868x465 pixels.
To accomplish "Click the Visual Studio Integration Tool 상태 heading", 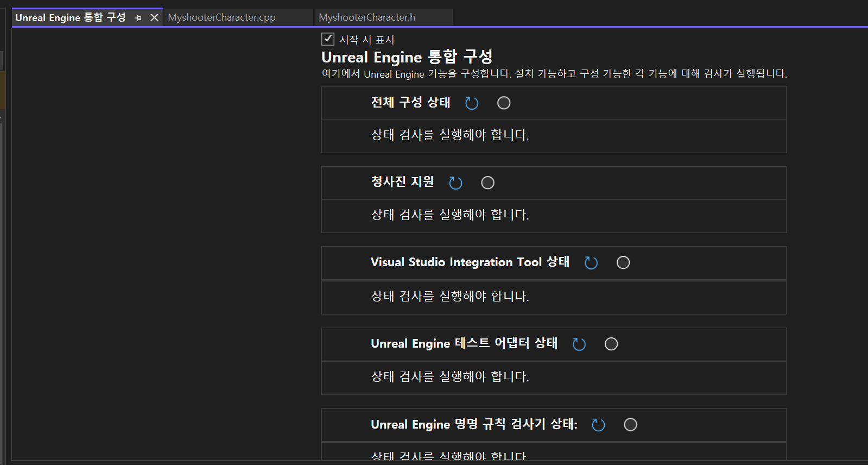I will coord(470,262).
